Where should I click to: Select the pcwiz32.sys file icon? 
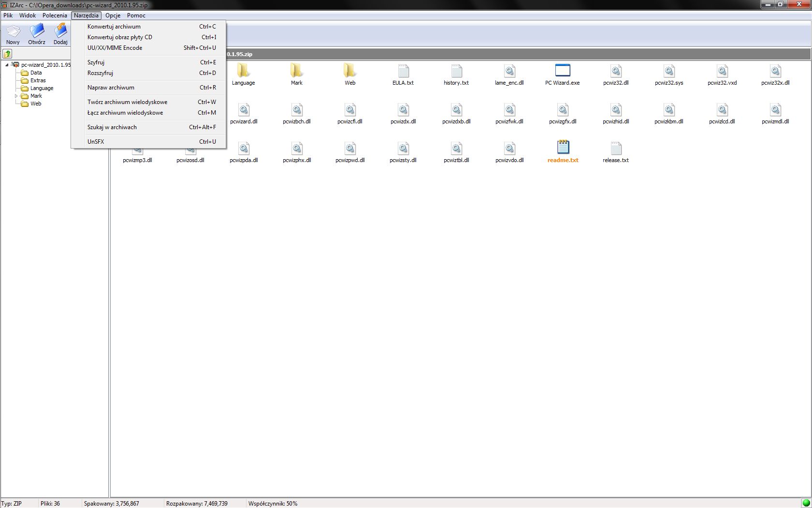pos(669,71)
